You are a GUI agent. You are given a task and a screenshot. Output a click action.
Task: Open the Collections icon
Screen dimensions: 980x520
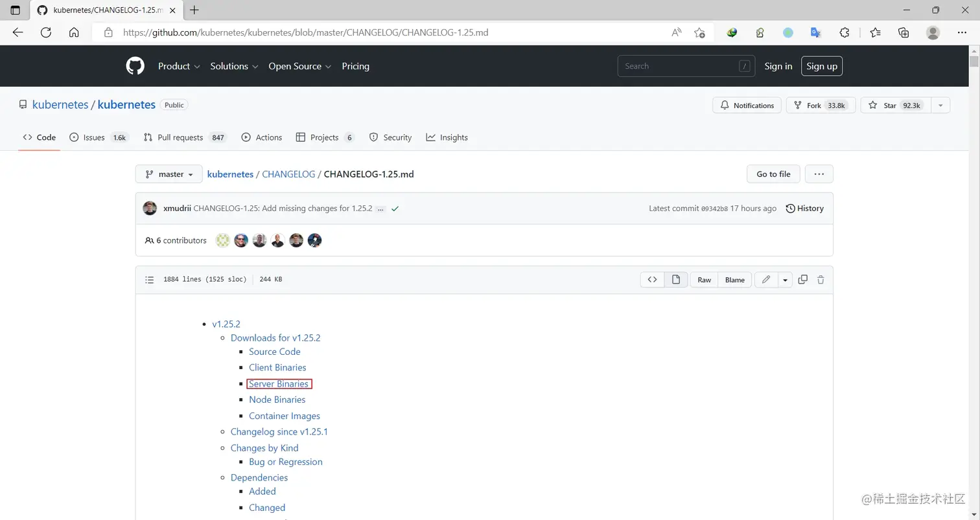coord(904,32)
